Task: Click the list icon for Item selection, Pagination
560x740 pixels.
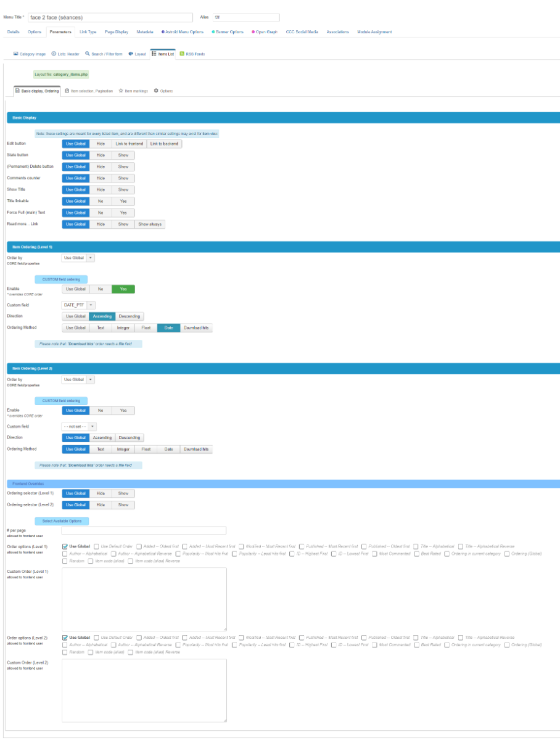Action: [x=67, y=91]
